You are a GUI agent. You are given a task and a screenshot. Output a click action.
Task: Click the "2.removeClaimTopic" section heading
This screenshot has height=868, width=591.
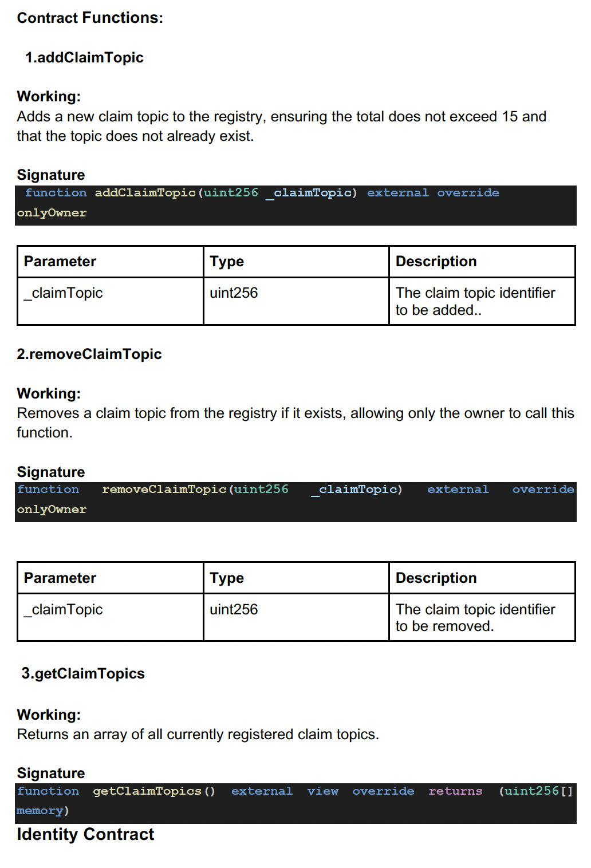(89, 354)
